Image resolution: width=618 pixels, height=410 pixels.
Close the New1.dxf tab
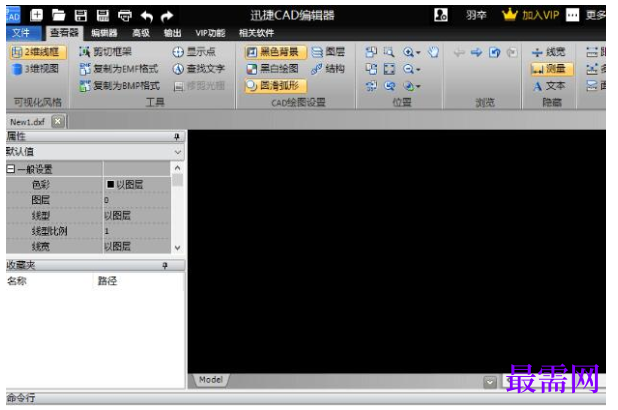(58, 121)
